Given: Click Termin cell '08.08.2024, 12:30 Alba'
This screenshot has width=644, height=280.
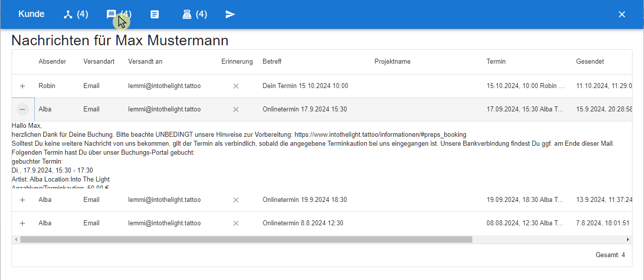Looking at the screenshot, I should pos(526,223).
